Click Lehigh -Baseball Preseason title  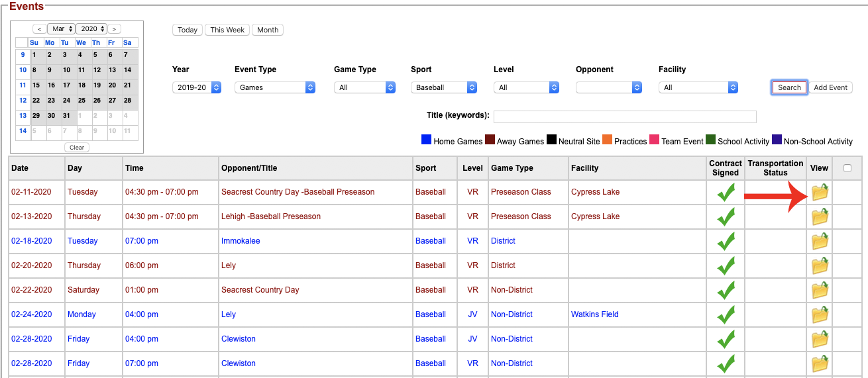pos(271,216)
